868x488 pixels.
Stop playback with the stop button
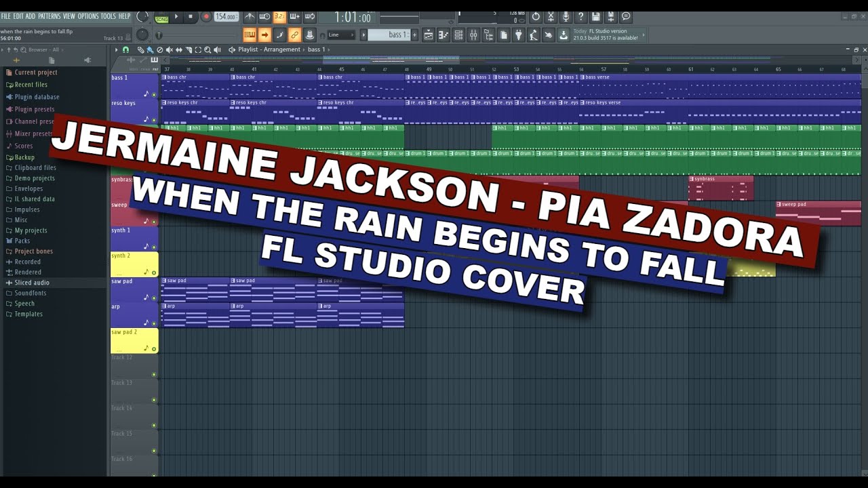click(x=191, y=16)
